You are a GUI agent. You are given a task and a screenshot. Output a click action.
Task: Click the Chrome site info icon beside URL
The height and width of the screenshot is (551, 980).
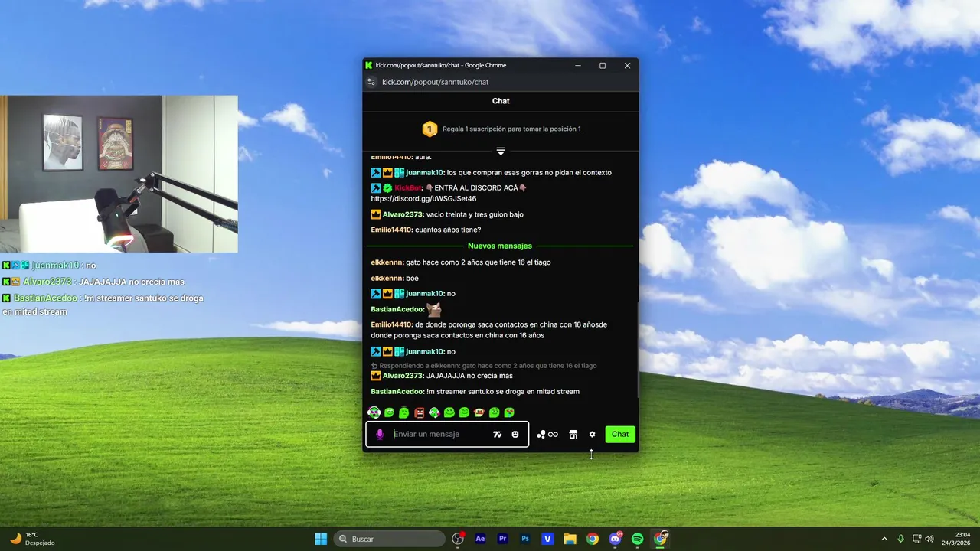pos(371,82)
